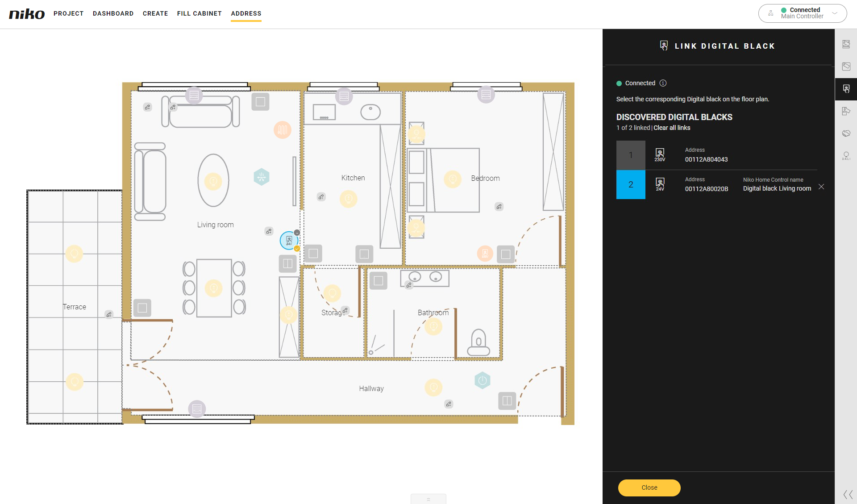Click the info icon next to Connected
857x504 pixels.
[x=663, y=83]
